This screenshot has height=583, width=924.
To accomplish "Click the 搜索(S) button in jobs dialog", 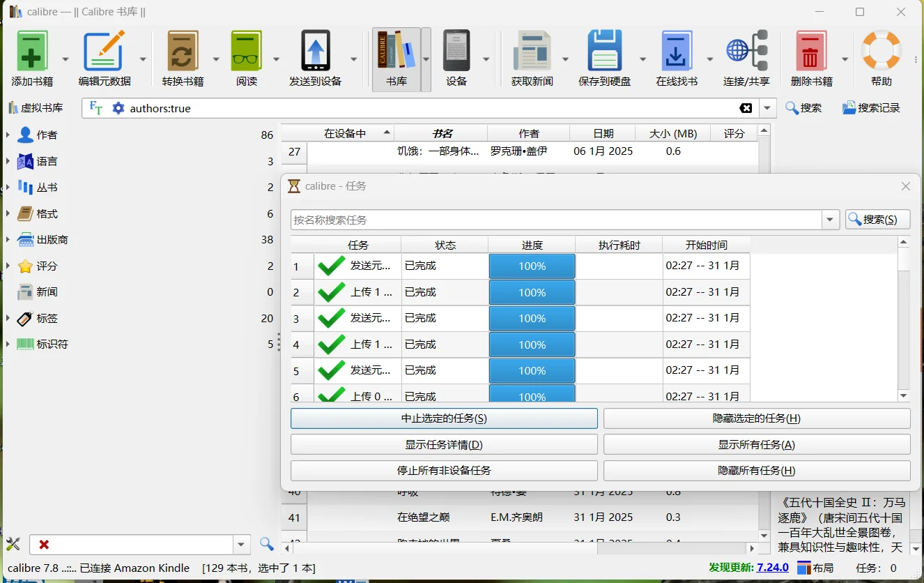I will [877, 219].
